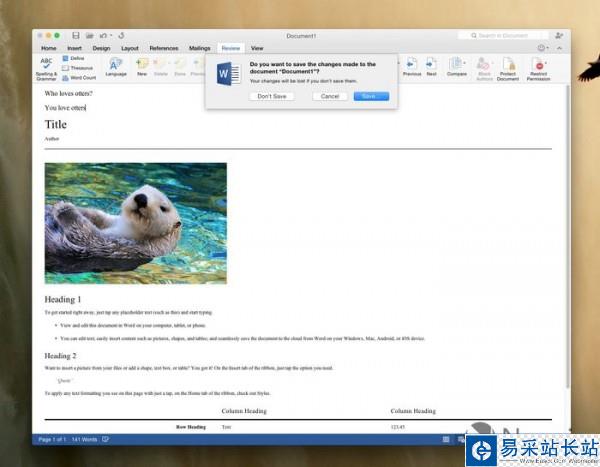Open Restrict Permission
The height and width of the screenshot is (467, 600).
(540, 66)
